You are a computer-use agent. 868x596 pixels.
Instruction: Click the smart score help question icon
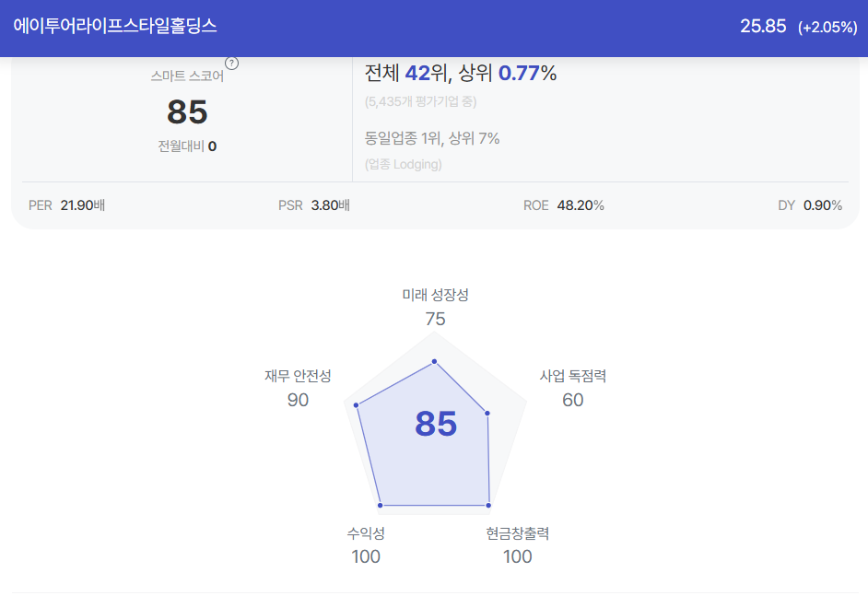[x=232, y=64]
